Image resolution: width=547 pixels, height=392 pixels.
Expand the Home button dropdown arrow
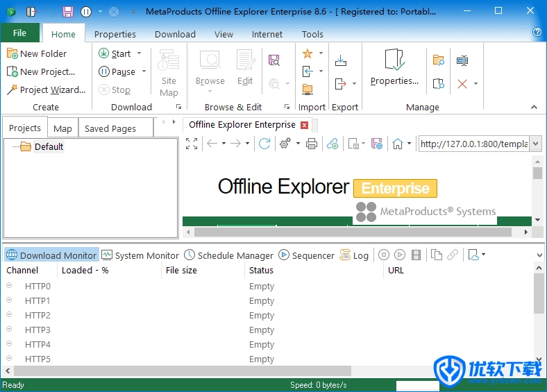pos(409,143)
